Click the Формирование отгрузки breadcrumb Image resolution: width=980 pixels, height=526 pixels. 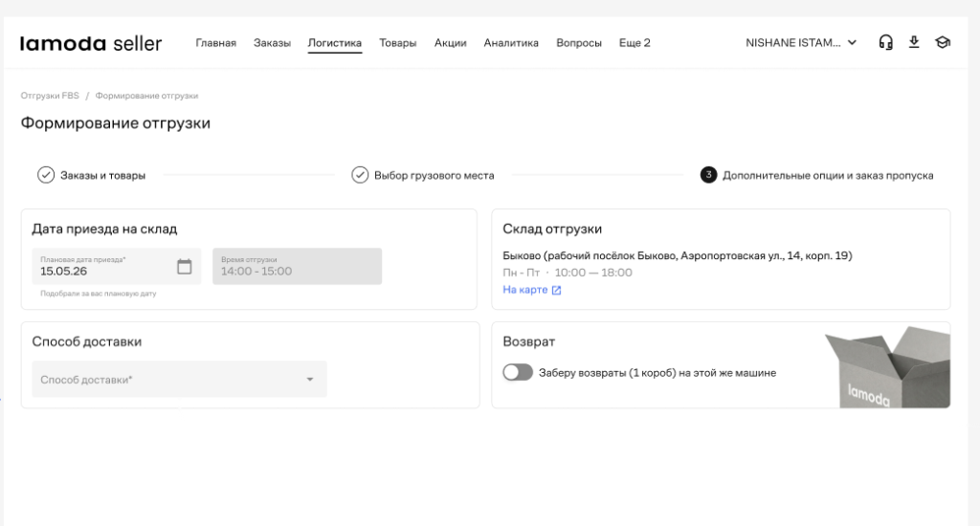pos(146,96)
